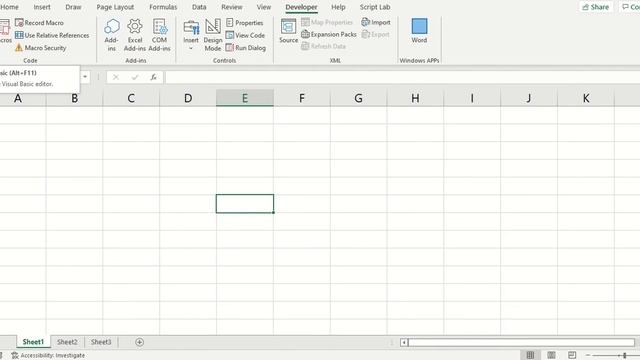The width and height of the screenshot is (640, 360).
Task: Select column J header
Action: [529, 98]
